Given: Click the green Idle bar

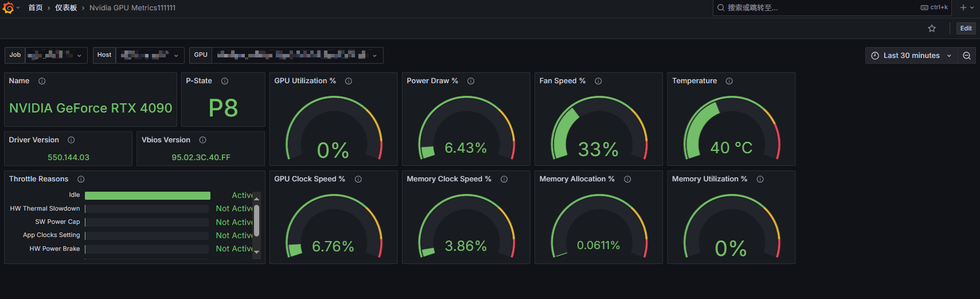Looking at the screenshot, I should point(147,196).
